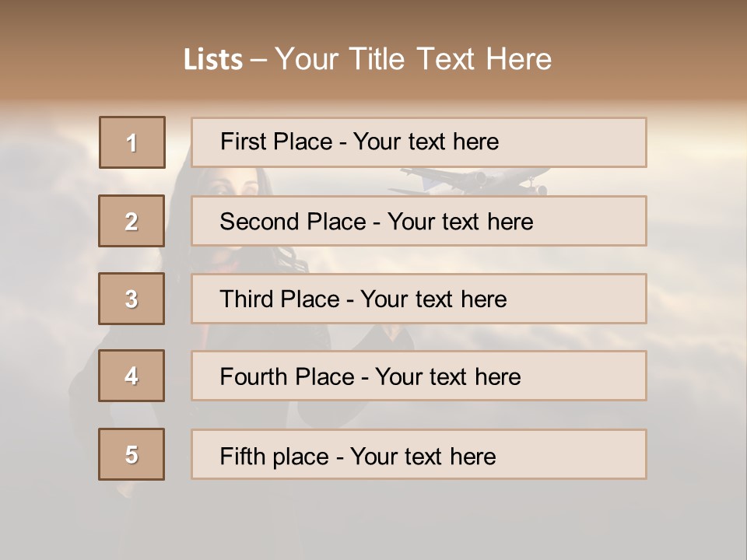The width and height of the screenshot is (747, 560).
Task: Click the bold word 'Lists' in title
Action: [213, 60]
